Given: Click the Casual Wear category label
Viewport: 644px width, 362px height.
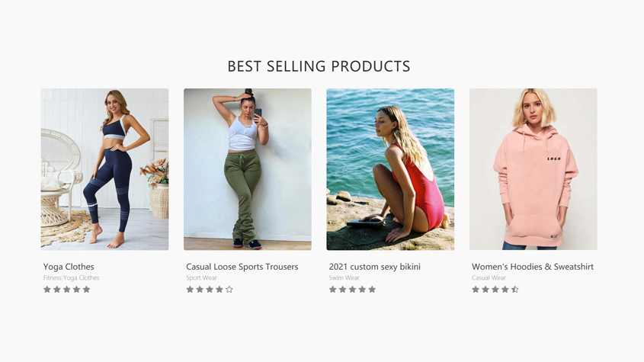Looking at the screenshot, I should [489, 278].
